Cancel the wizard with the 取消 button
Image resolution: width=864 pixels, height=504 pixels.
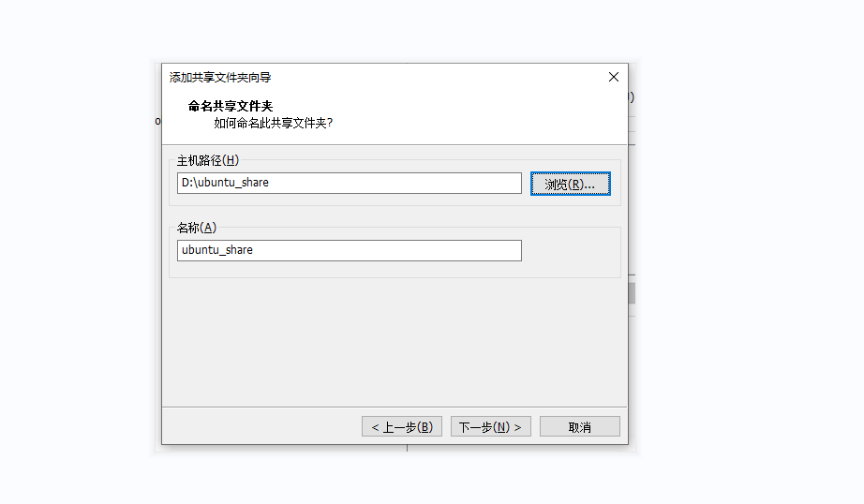pos(580,427)
